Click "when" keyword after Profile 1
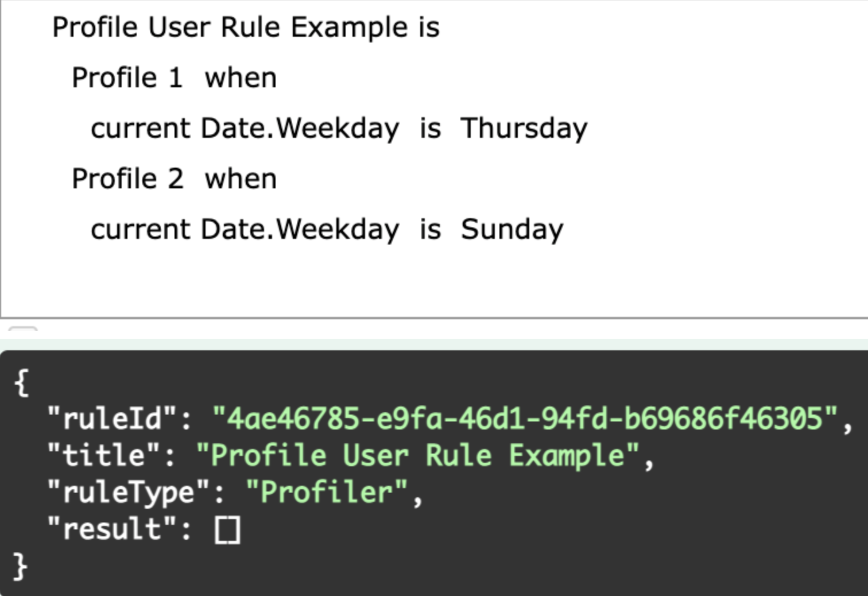868x596 pixels. tap(241, 78)
